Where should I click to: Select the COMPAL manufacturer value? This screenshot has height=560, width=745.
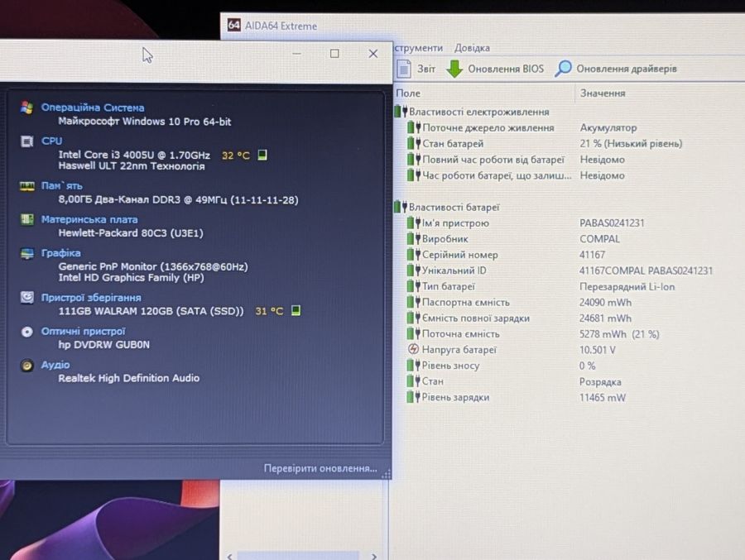(599, 239)
